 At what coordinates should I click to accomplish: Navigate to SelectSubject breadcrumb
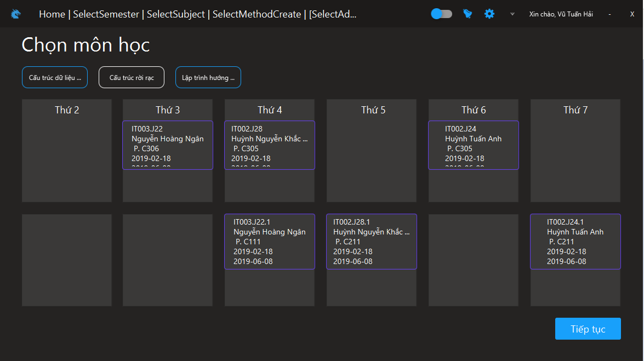point(176,14)
